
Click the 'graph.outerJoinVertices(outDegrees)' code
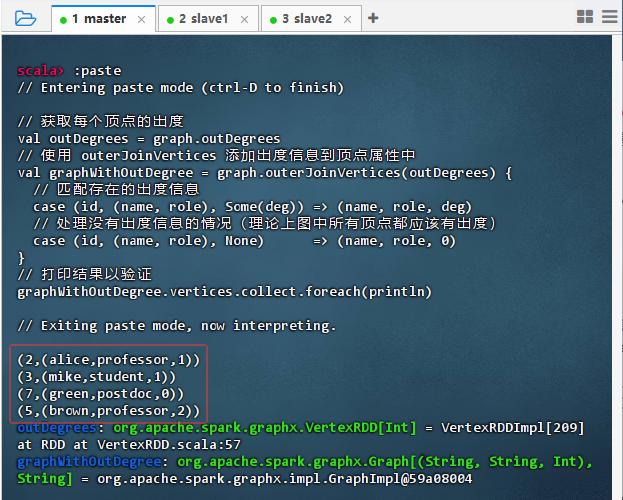(356, 173)
